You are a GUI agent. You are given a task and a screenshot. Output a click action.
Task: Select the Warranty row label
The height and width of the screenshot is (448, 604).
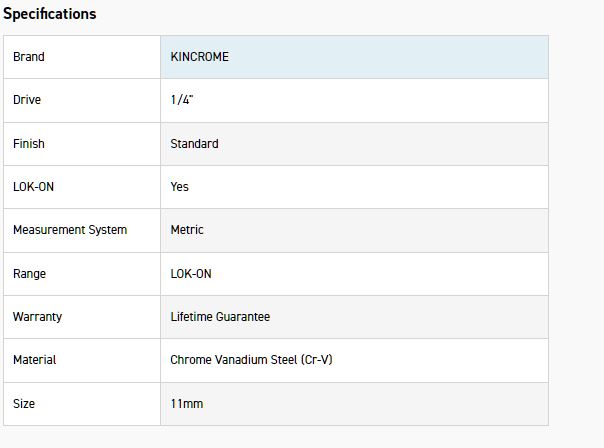pyautogui.click(x=37, y=317)
